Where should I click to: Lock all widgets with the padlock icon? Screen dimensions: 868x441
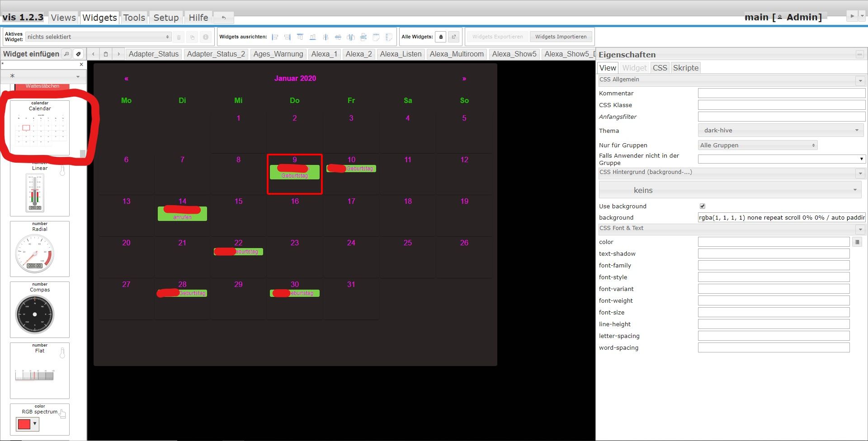(x=441, y=37)
